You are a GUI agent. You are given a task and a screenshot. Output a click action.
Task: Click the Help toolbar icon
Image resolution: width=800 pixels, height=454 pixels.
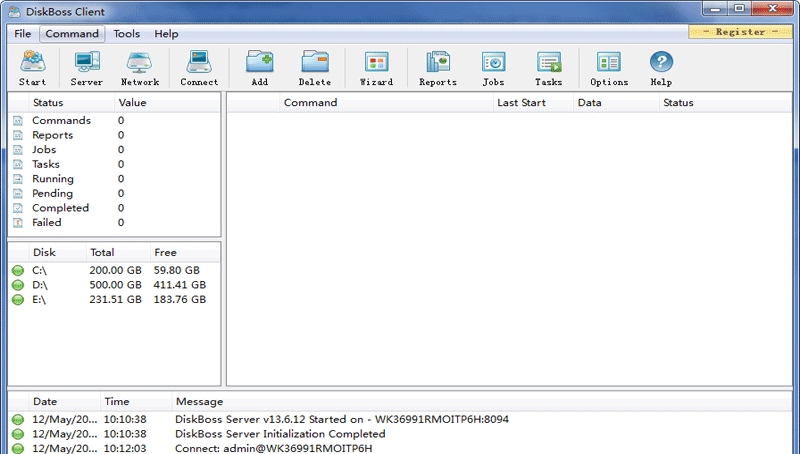661,62
